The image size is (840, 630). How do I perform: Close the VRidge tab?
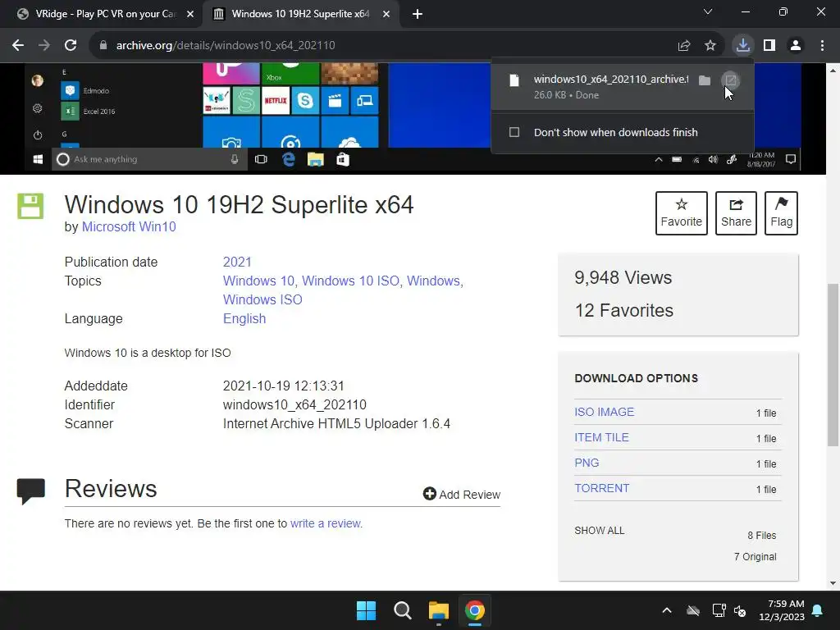tap(190, 14)
